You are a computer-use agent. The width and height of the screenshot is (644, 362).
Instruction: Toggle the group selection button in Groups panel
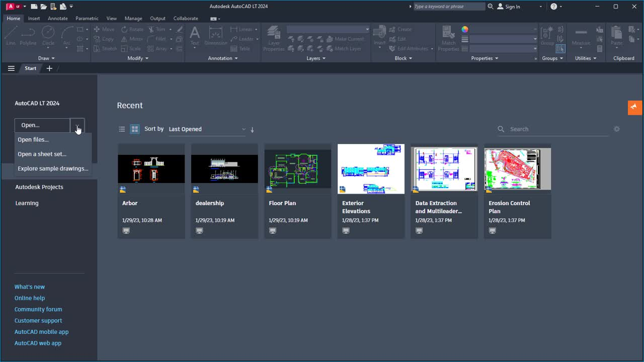(x=560, y=49)
